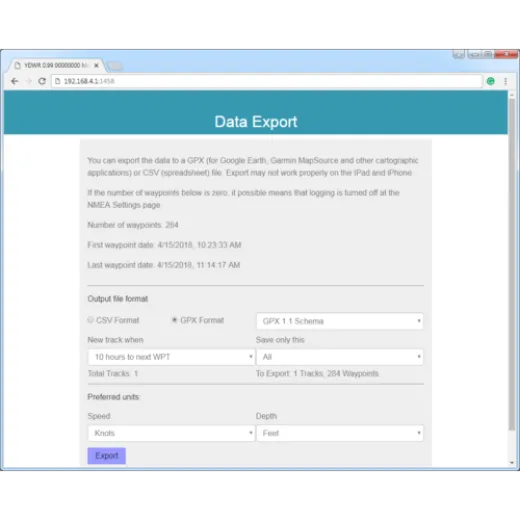
Task: Click the vertical page scrollbar
Action: (512, 263)
